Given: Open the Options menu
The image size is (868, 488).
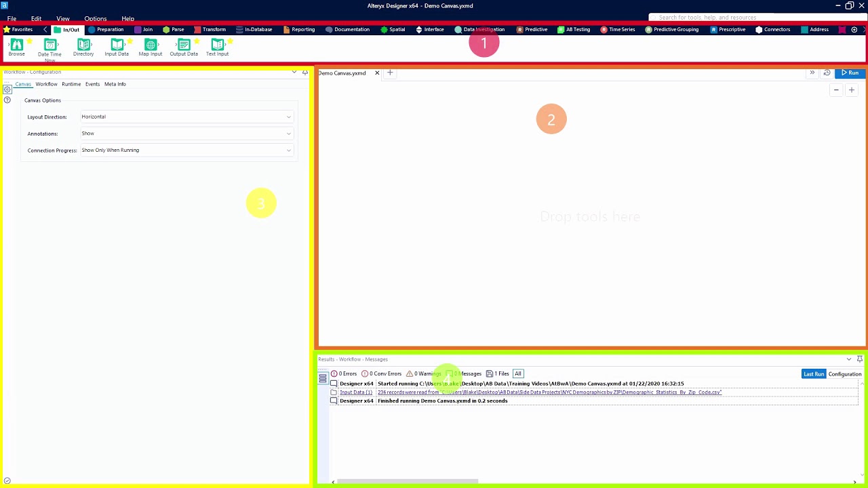Looking at the screenshot, I should pos(96,18).
